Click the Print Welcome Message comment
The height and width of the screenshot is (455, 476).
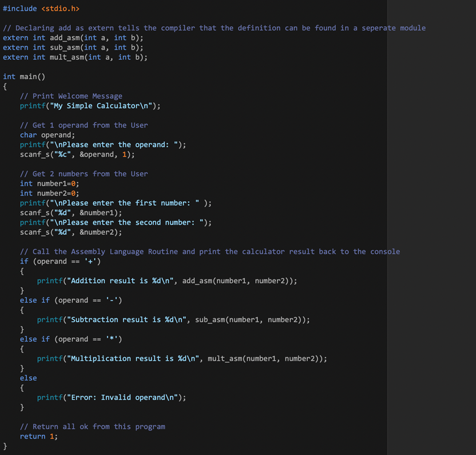click(x=72, y=96)
